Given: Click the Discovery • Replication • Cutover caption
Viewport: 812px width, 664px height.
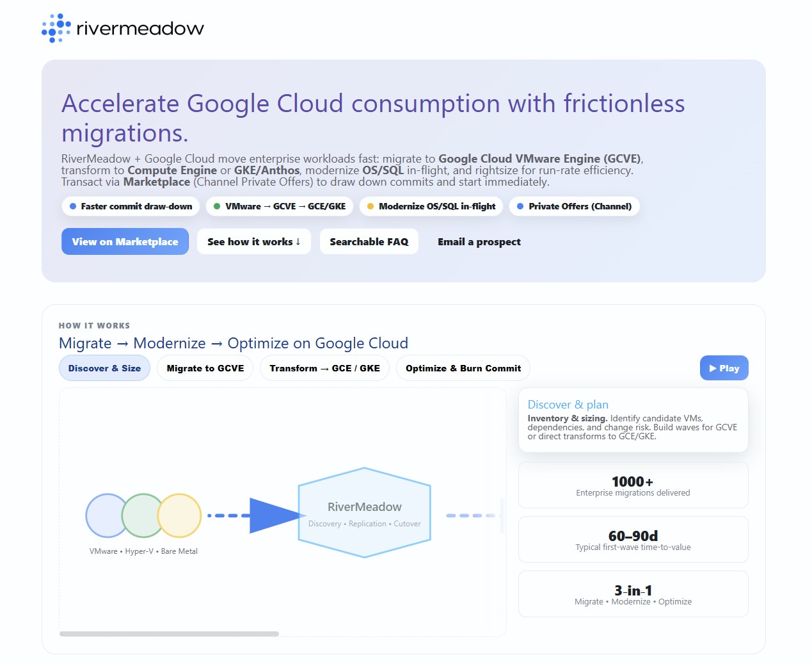Looking at the screenshot, I should [365, 524].
